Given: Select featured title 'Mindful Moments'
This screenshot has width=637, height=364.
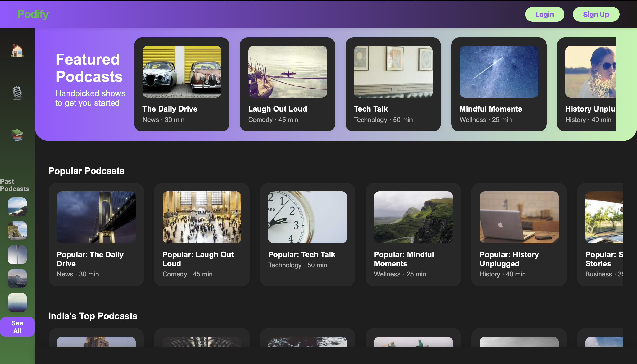Looking at the screenshot, I should click(491, 109).
